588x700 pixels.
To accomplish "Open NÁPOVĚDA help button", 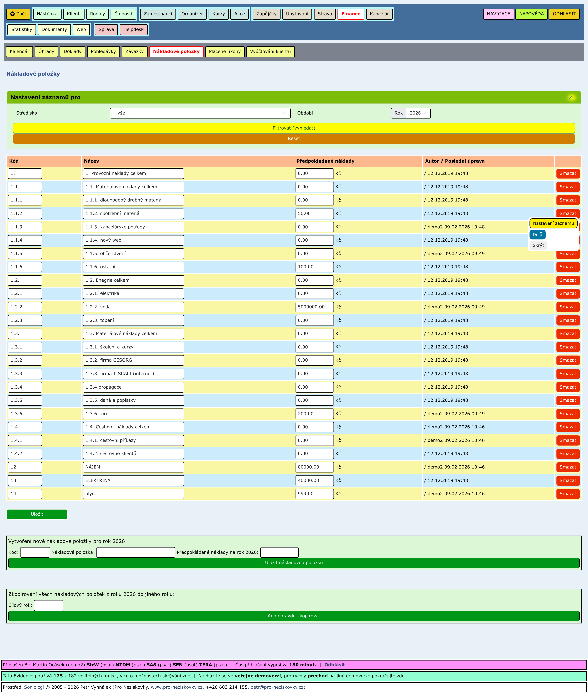I will click(531, 14).
